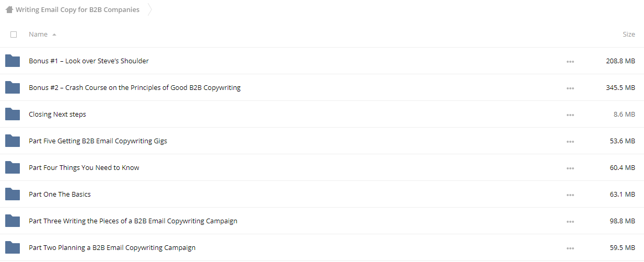Screen dimensions: 644x262
Task: Open more options for Part Three folder
Action: pos(570,222)
